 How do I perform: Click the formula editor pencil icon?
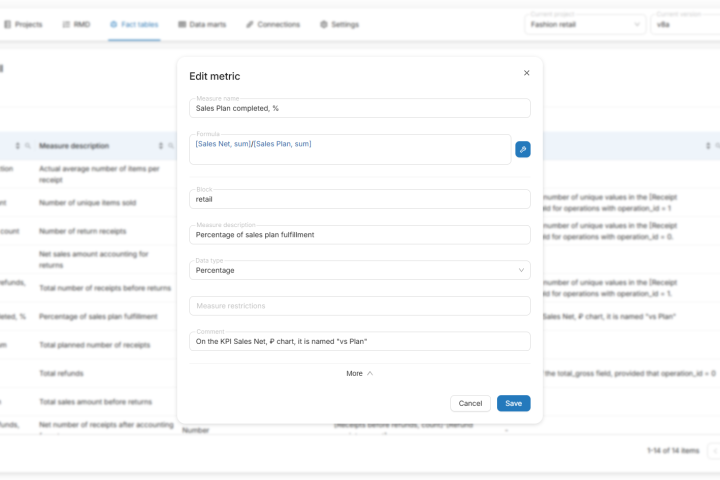(522, 149)
